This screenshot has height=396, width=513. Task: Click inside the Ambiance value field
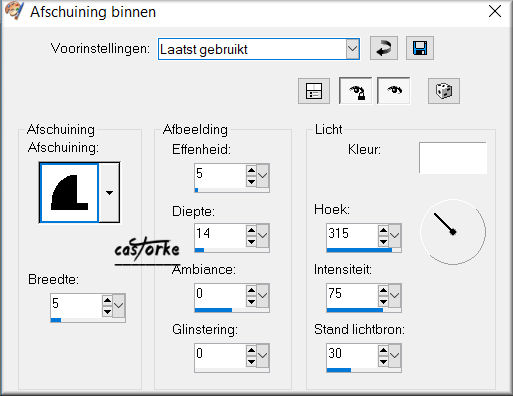click(220, 295)
